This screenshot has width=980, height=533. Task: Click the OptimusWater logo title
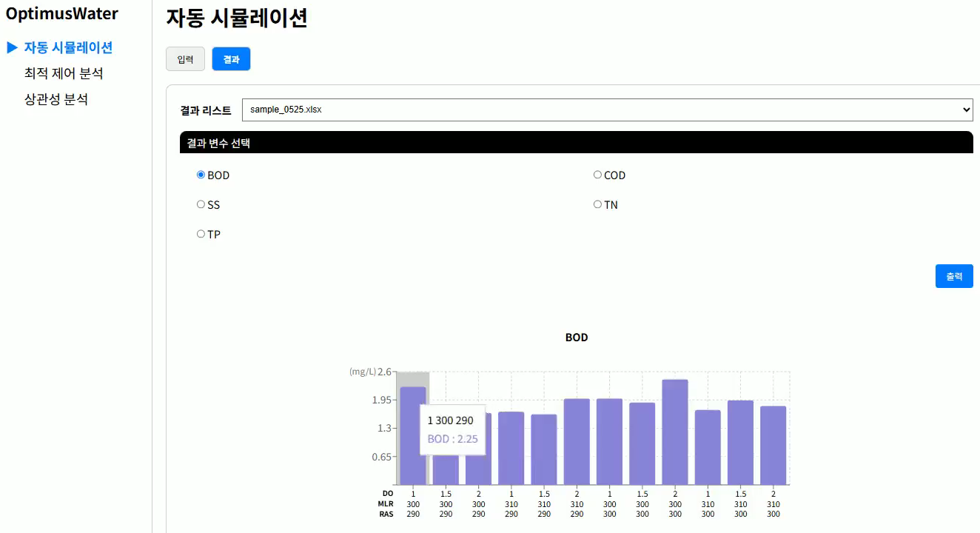click(x=62, y=13)
